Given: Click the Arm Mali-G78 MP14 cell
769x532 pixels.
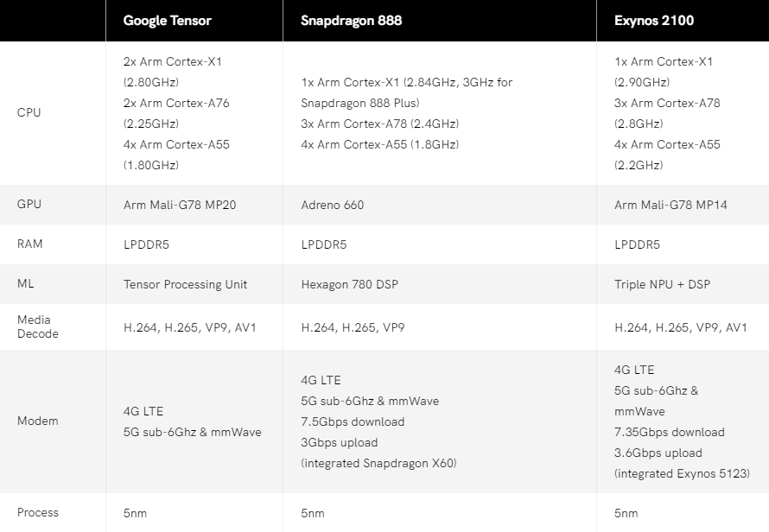Looking at the screenshot, I should (670, 205).
